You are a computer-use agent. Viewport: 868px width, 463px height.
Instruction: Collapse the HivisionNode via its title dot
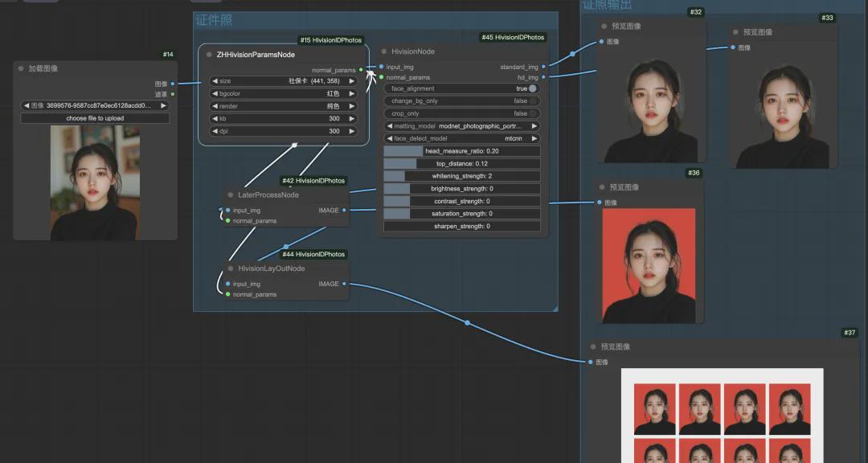(383, 51)
